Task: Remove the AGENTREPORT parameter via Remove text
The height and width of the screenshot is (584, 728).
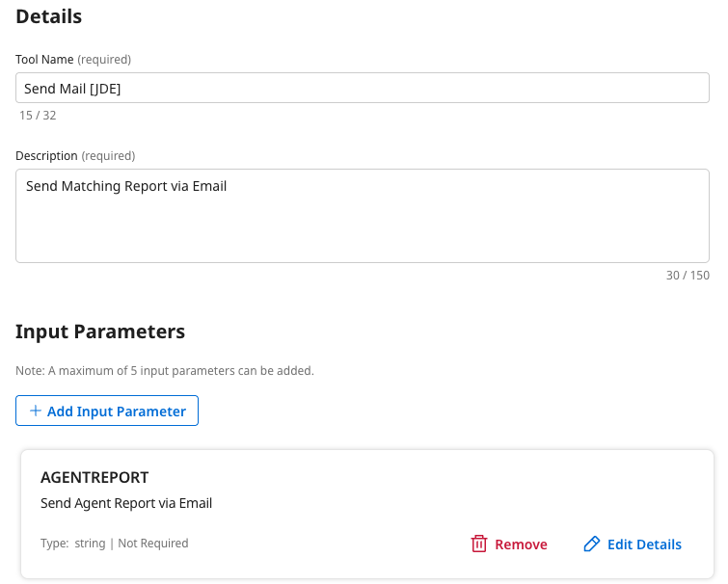Action: click(x=521, y=544)
